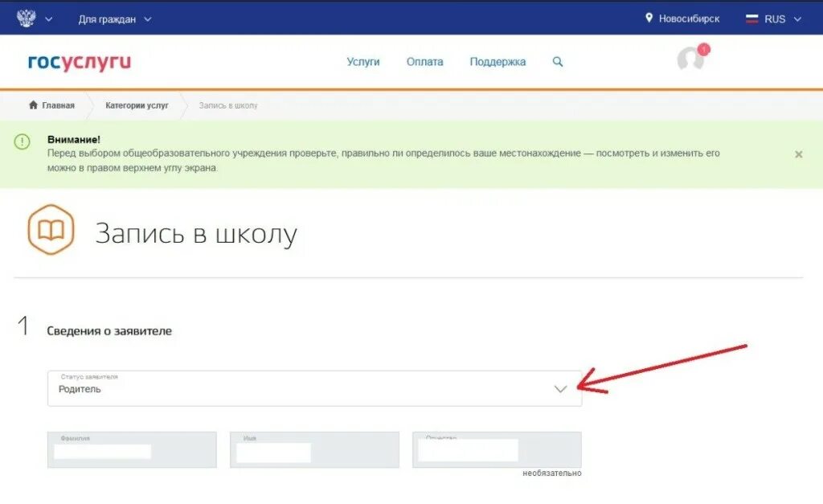Open the search magnifier icon
823x504 pixels.
click(558, 61)
